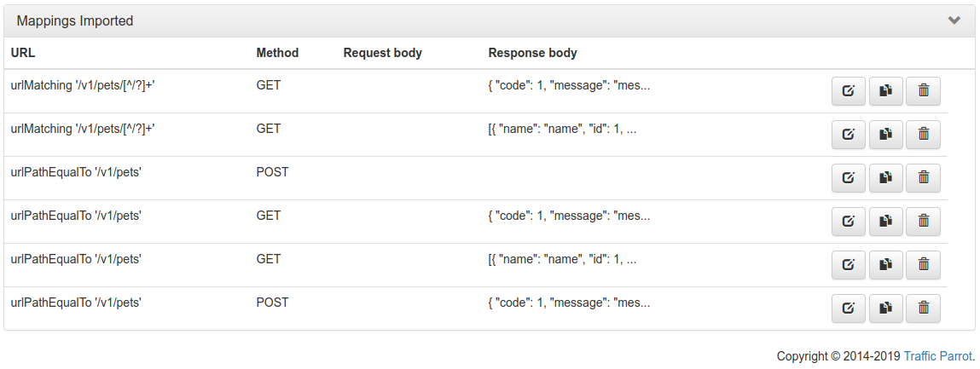980x369 pixels.
Task: Edit the urlMatching GET mapping returning code message
Action: click(x=849, y=90)
